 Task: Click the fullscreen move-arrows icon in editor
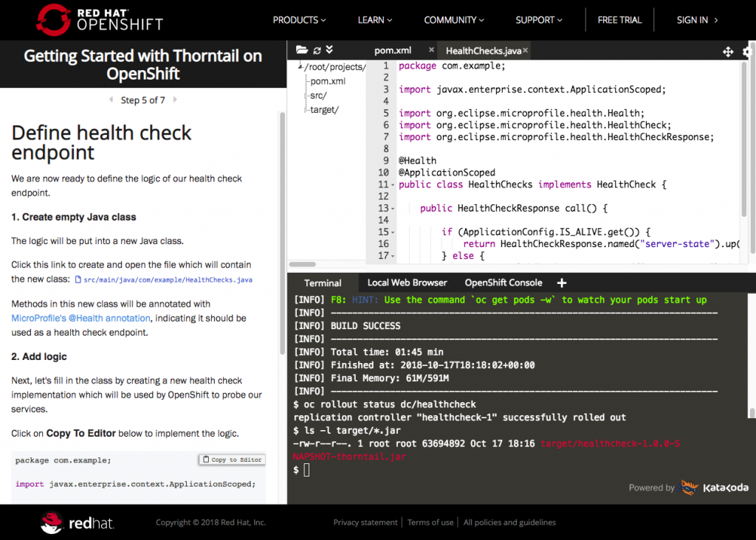click(x=727, y=52)
